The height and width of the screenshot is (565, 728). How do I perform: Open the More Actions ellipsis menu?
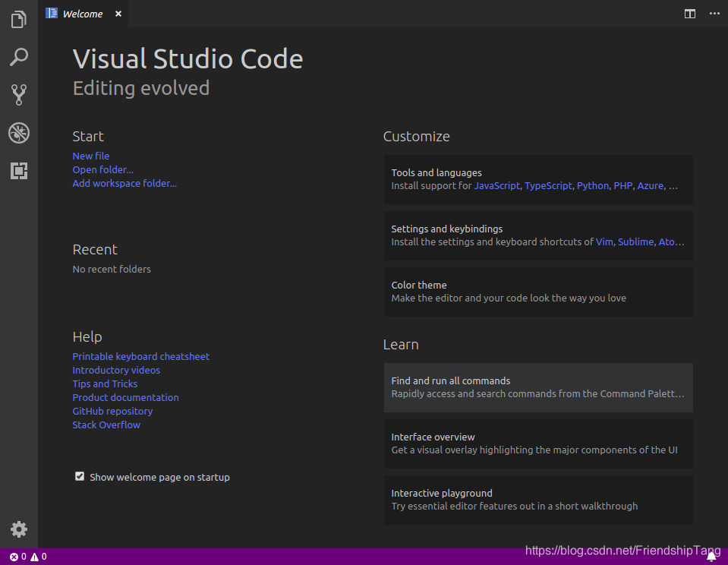pyautogui.click(x=714, y=14)
